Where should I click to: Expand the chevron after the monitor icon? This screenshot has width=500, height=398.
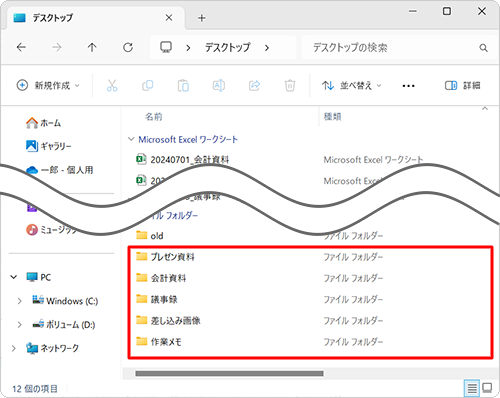(188, 48)
